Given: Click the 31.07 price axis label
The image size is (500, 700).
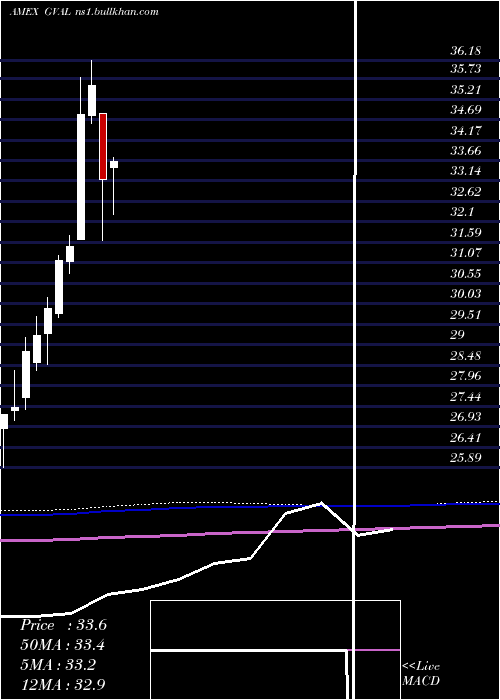Looking at the screenshot, I should click(x=465, y=253).
